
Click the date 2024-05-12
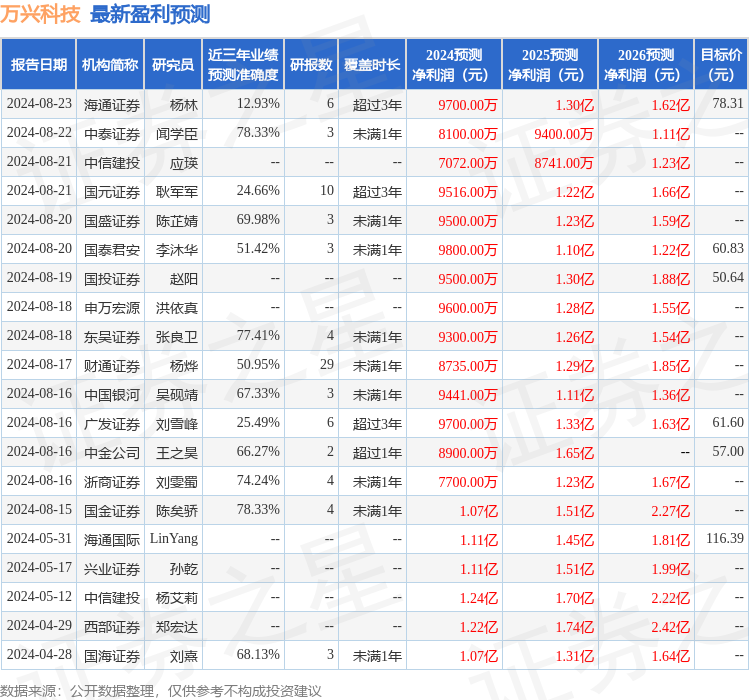pos(39,597)
